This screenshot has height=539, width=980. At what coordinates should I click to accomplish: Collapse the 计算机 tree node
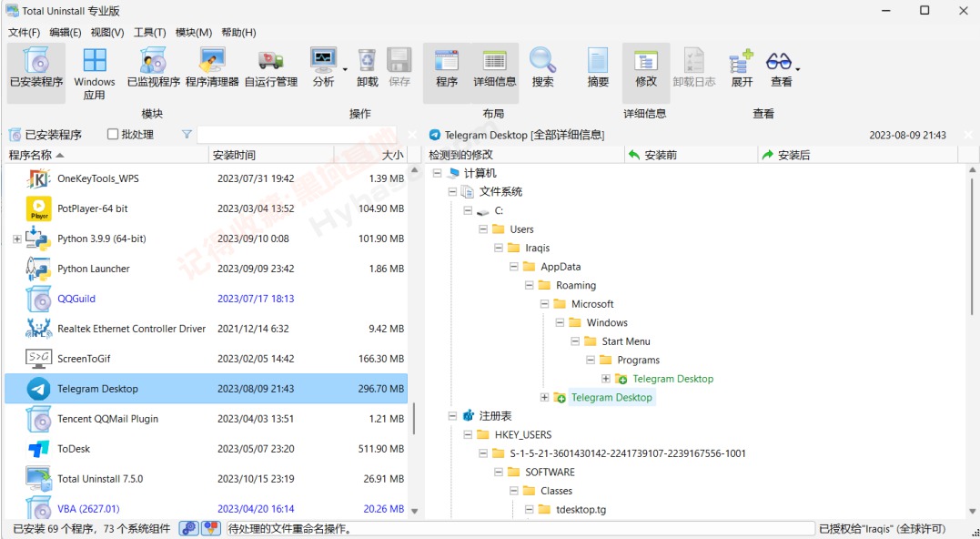point(437,173)
